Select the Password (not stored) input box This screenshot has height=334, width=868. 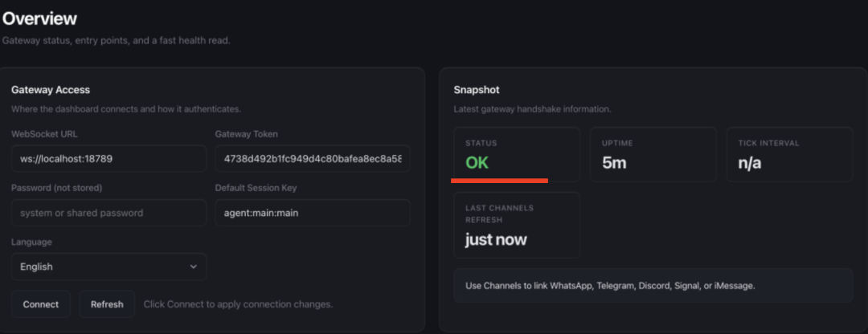[x=108, y=213]
